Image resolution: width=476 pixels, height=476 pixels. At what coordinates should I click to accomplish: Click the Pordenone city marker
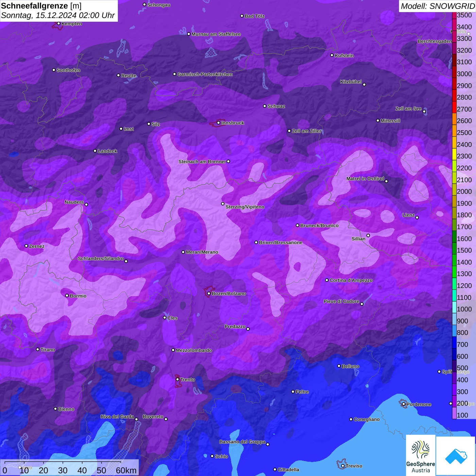[404, 404]
